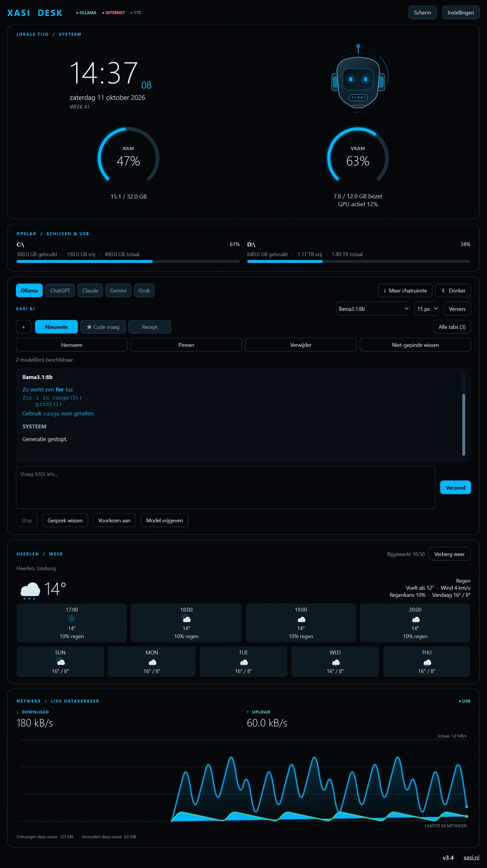Add a new chat tab with plus

pyautogui.click(x=23, y=327)
